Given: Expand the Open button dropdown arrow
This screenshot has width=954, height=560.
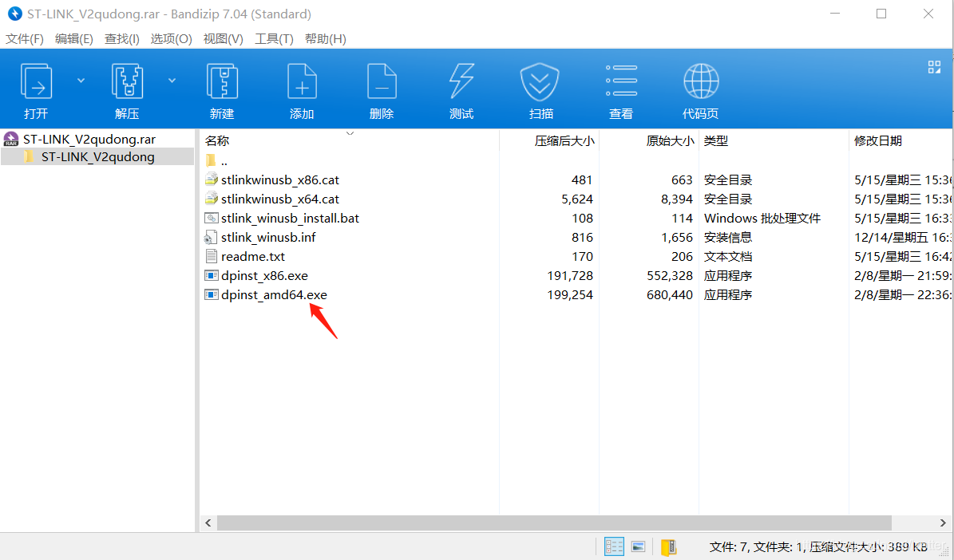Looking at the screenshot, I should [x=81, y=81].
